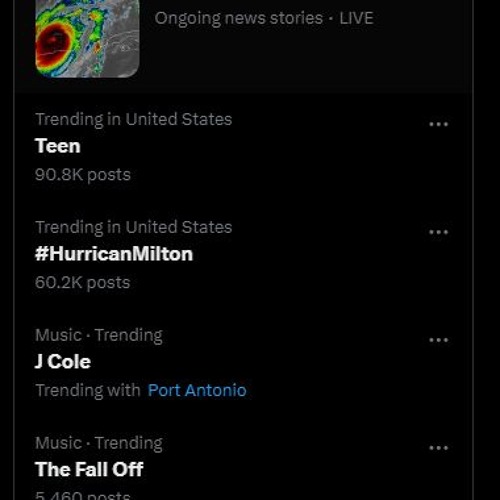Open the live hurricane news story card

click(x=243, y=45)
